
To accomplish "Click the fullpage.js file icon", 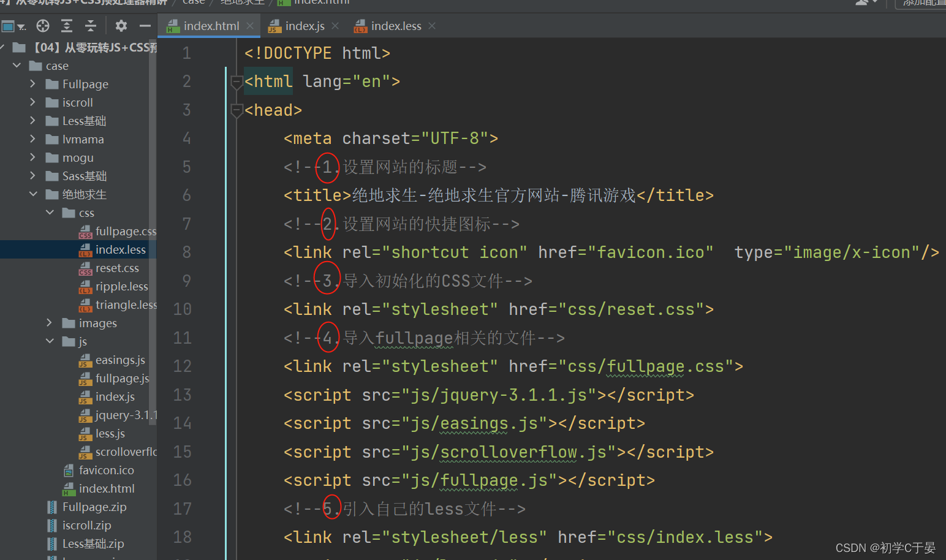I will coord(86,379).
